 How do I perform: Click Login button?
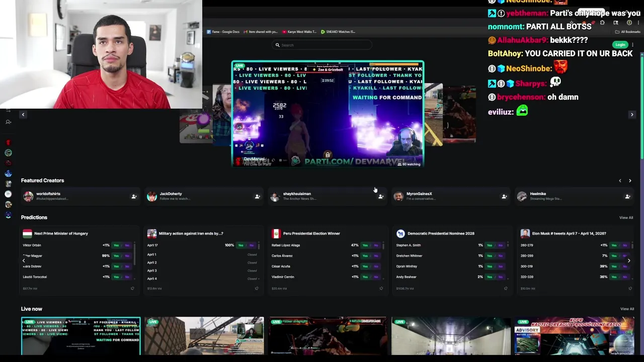pos(620,45)
